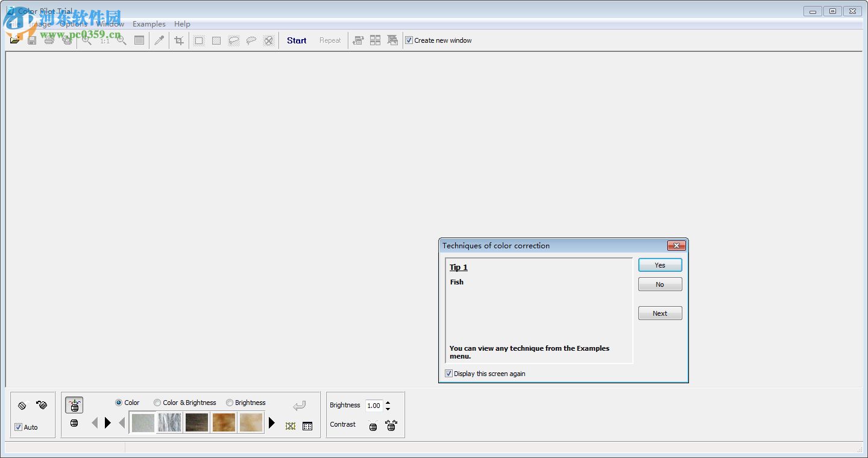
Task: Select the Color radio button
Action: [119, 403]
